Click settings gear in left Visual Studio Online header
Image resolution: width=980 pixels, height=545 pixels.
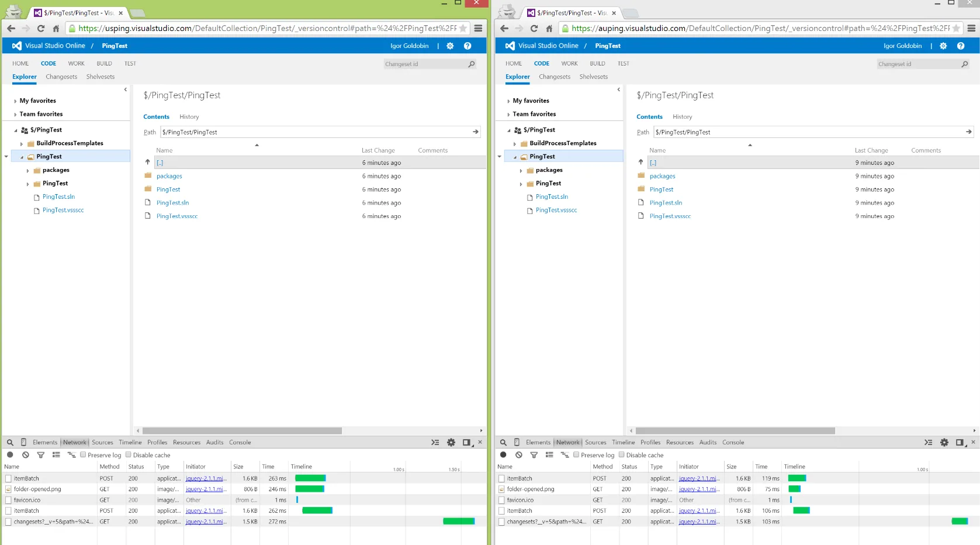click(x=450, y=46)
